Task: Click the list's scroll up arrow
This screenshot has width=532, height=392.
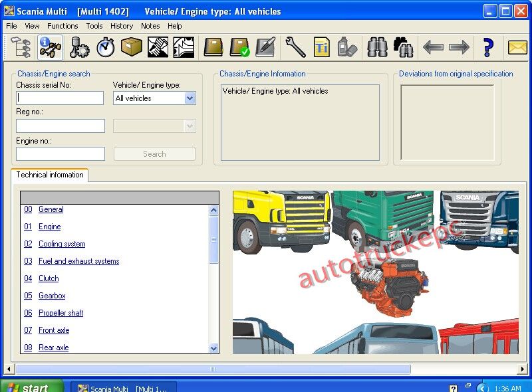Action: [x=213, y=210]
